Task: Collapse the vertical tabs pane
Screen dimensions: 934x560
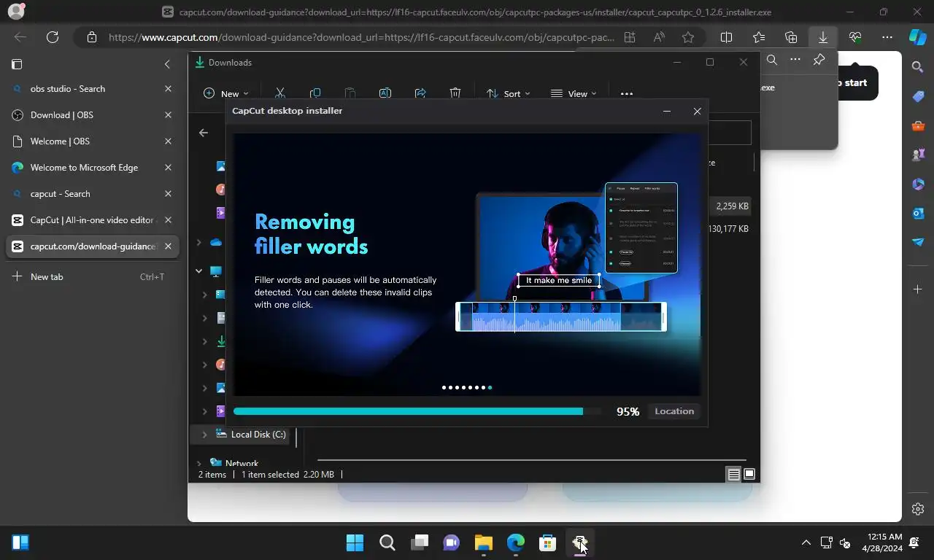Action: (x=167, y=64)
